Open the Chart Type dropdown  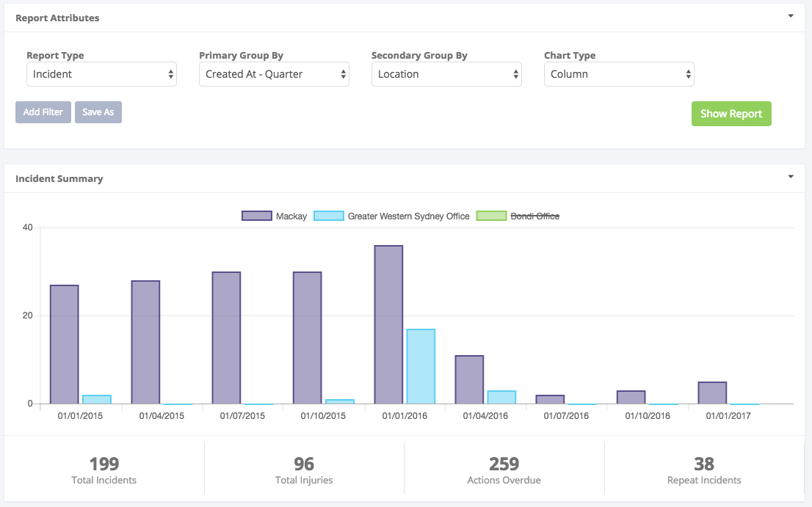[x=619, y=74]
